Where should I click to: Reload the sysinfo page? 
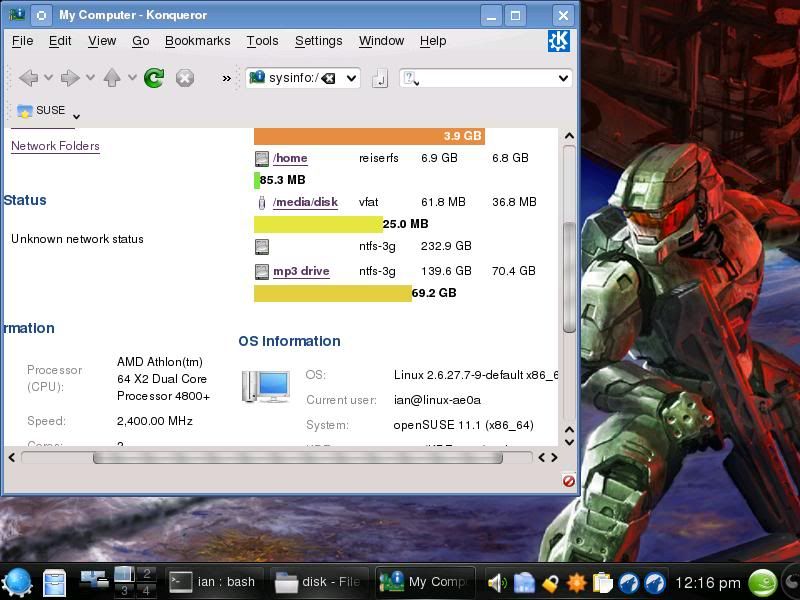tap(154, 78)
